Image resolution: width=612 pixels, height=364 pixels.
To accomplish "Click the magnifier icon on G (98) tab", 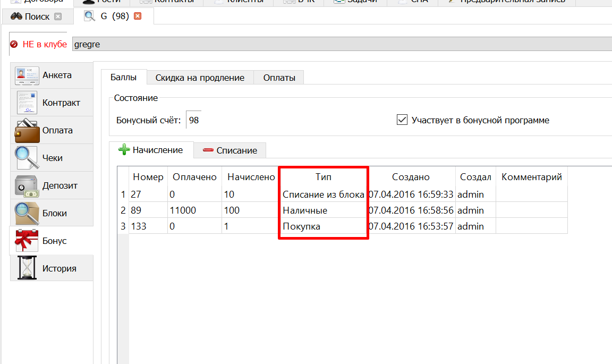I will [90, 16].
